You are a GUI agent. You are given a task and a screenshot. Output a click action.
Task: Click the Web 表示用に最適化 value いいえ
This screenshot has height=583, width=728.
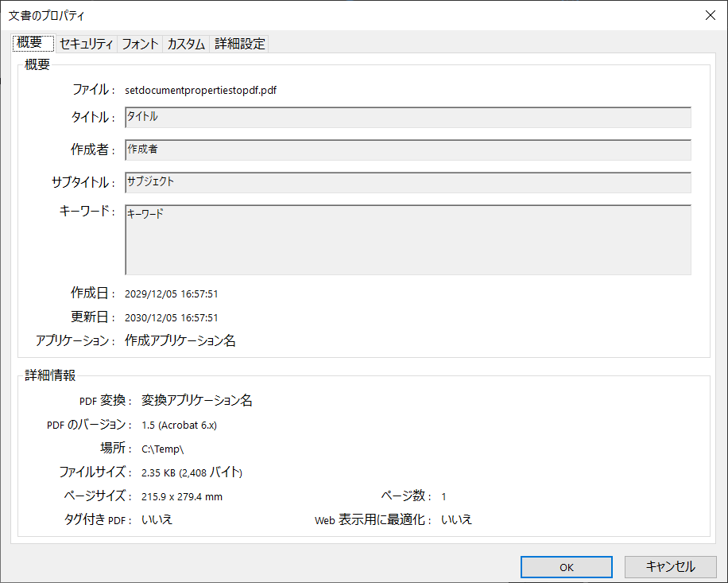[x=456, y=519]
